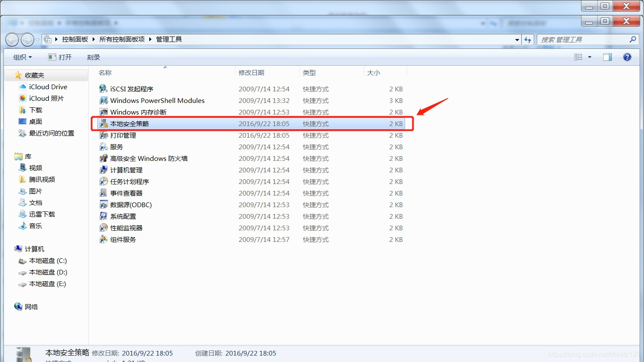Click the 性能监视器 icon
The width and height of the screenshot is (644, 362).
tap(103, 228)
